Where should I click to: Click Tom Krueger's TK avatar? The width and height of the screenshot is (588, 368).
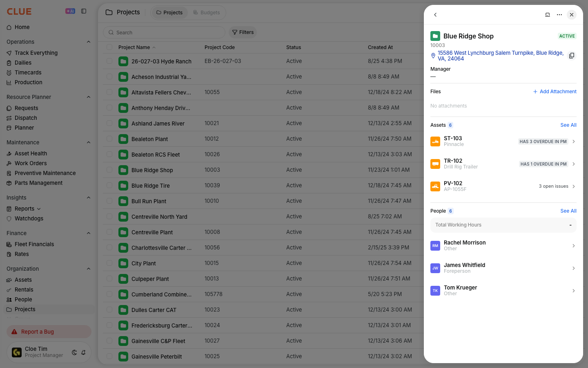pyautogui.click(x=435, y=291)
